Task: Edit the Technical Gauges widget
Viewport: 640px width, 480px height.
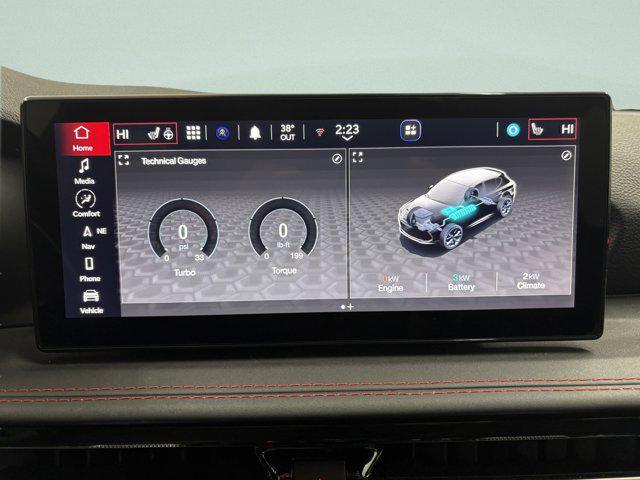Action: pyautogui.click(x=337, y=159)
